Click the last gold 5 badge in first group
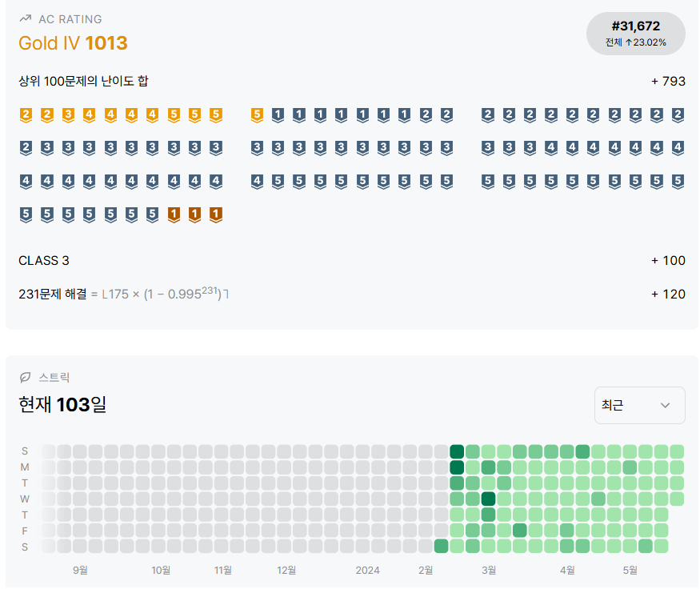 point(215,114)
